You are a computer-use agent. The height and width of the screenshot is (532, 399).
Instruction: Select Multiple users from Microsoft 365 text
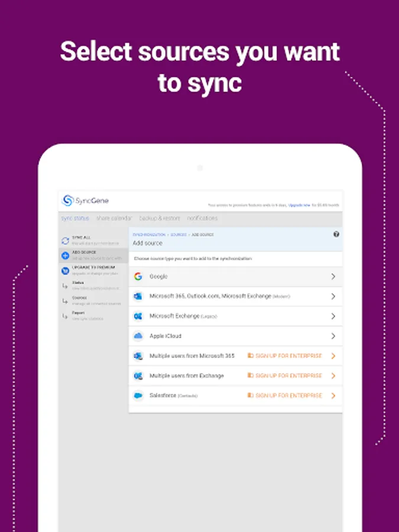click(x=192, y=356)
